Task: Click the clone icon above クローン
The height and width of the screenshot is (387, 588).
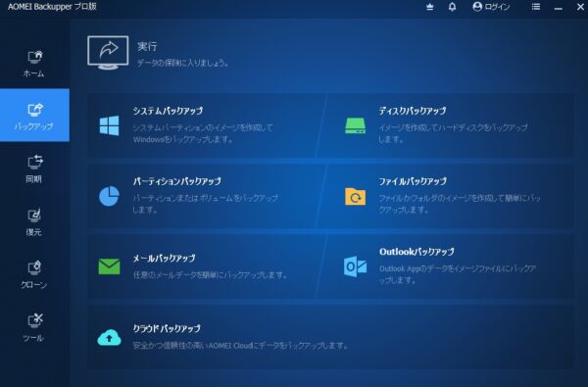Action: click(x=35, y=267)
